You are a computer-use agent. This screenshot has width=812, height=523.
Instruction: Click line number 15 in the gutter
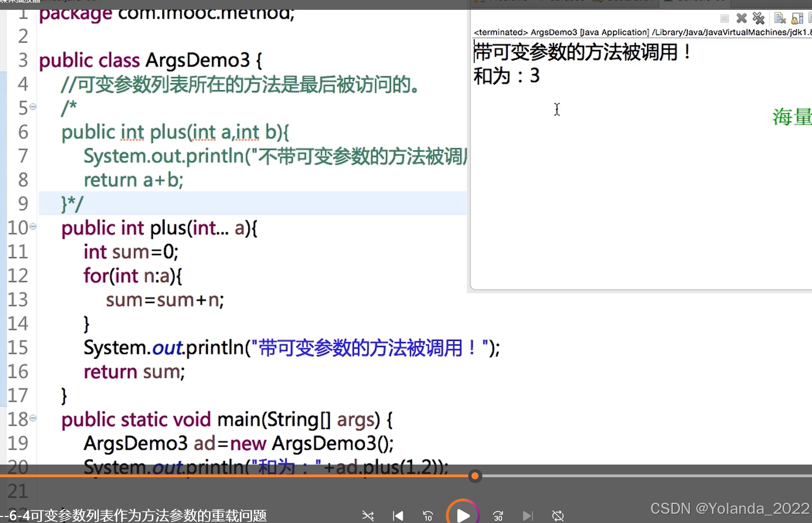(18, 347)
